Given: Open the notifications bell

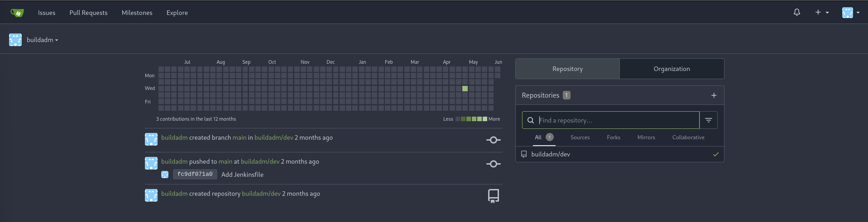Looking at the screenshot, I should pos(796,13).
